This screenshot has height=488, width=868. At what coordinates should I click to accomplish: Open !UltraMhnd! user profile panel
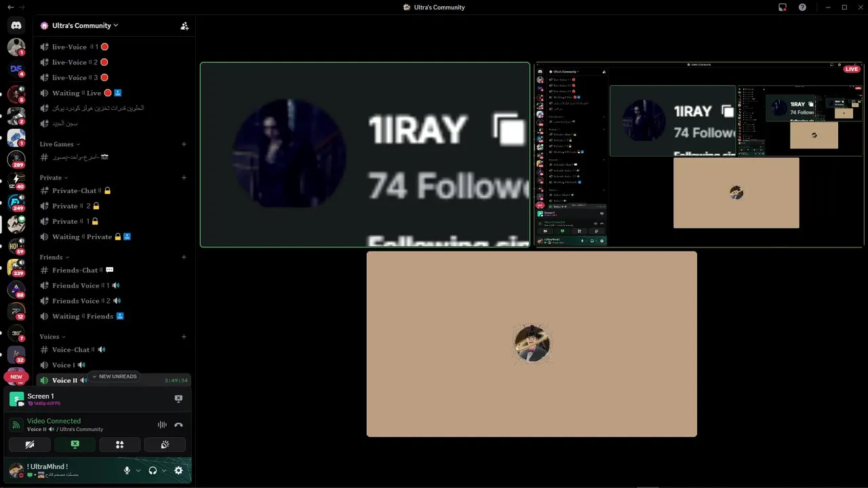pyautogui.click(x=62, y=470)
